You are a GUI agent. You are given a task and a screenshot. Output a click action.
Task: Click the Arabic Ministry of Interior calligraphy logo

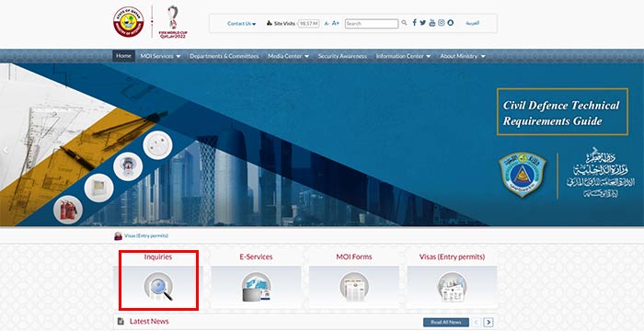601,173
